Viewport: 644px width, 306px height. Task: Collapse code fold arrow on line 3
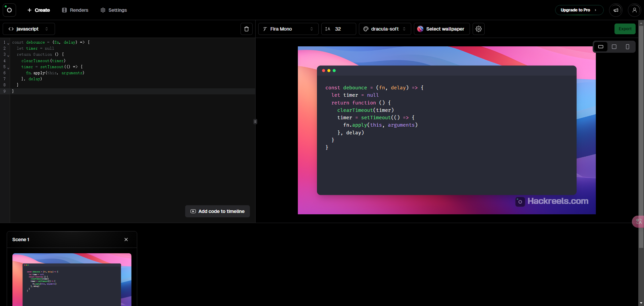[x=8, y=55]
